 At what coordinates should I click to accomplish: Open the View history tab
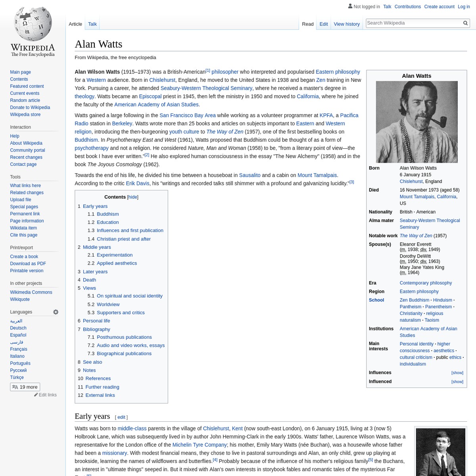(x=346, y=24)
